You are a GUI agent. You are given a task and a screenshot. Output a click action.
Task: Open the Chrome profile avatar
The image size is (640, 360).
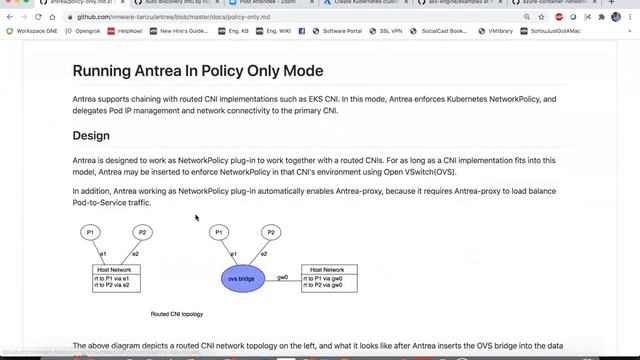(x=616, y=17)
